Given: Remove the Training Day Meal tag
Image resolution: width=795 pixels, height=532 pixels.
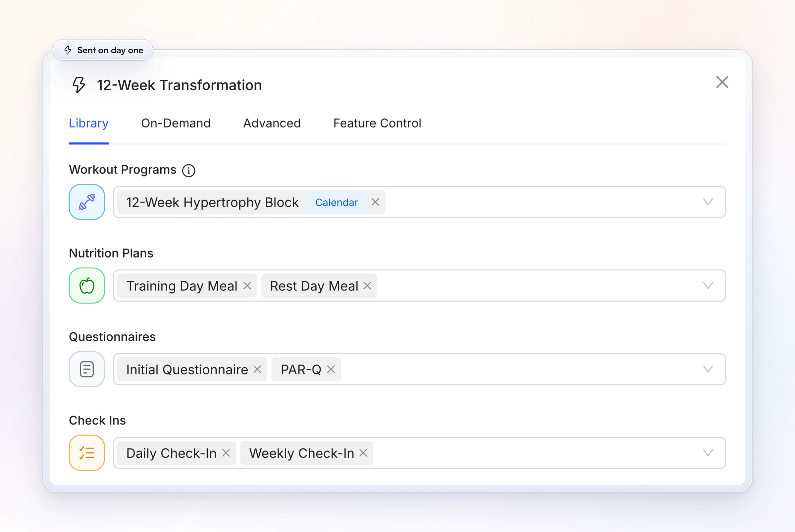Looking at the screenshot, I should (247, 286).
